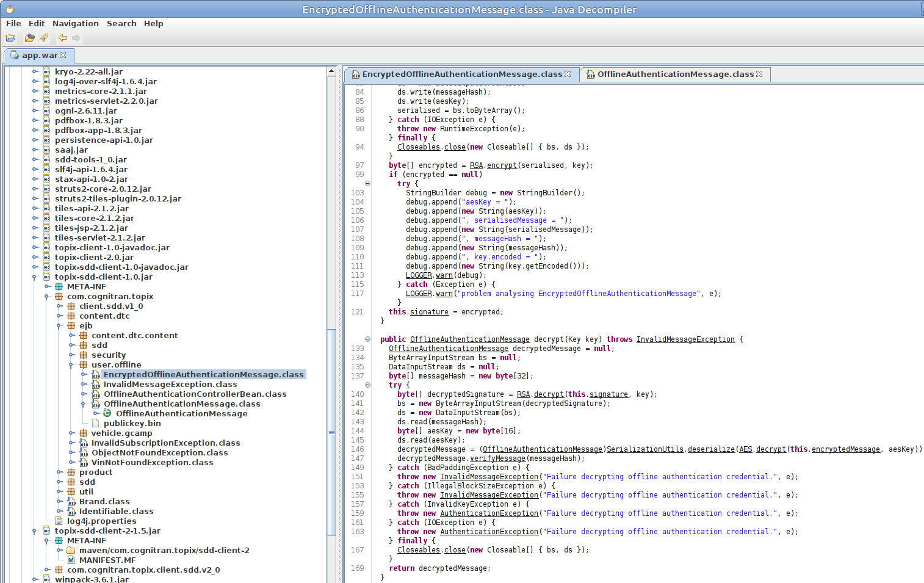This screenshot has width=924, height=583.
Task: Click the Open Type toolbar icon
Action: point(29,38)
